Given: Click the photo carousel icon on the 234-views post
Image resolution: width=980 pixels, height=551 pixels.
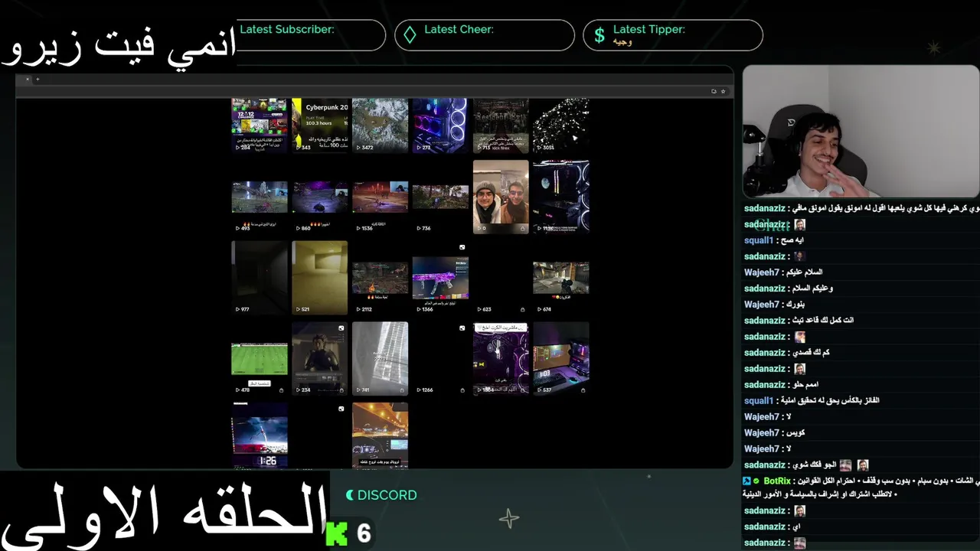Looking at the screenshot, I should (x=341, y=328).
